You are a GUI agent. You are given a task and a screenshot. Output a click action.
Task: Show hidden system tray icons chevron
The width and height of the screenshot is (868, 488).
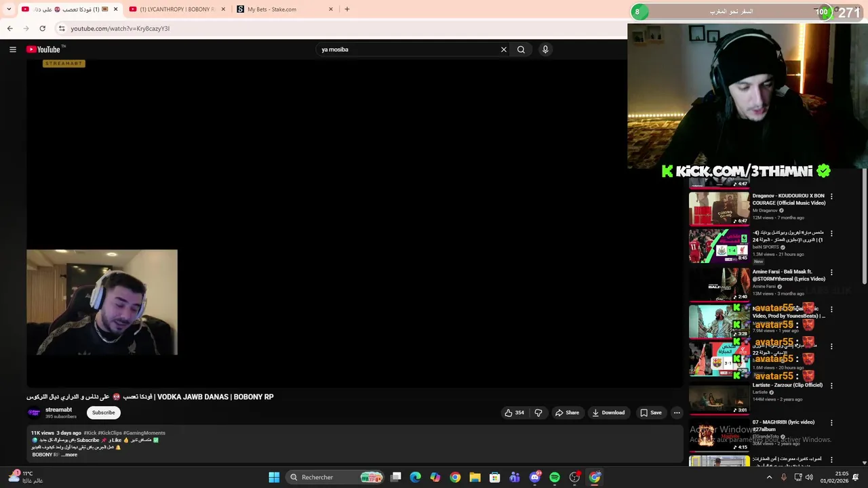769,477
